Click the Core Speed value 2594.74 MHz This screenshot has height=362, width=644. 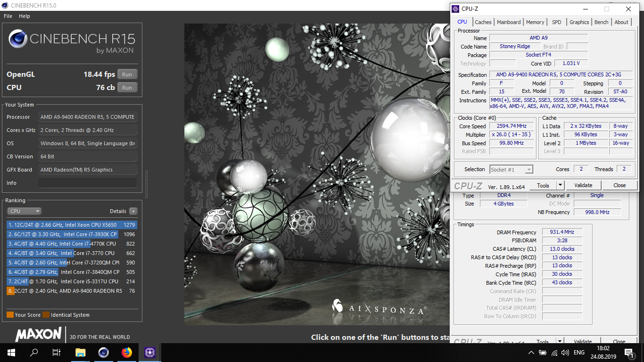click(512, 126)
